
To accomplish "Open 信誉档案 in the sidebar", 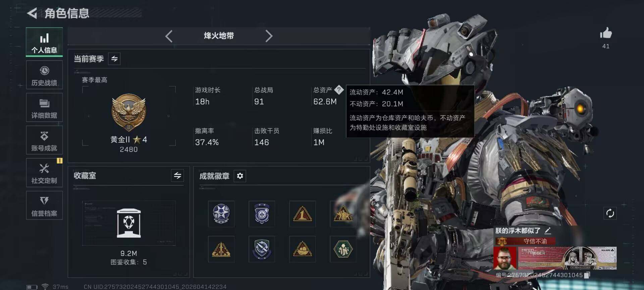I will coord(44,205).
